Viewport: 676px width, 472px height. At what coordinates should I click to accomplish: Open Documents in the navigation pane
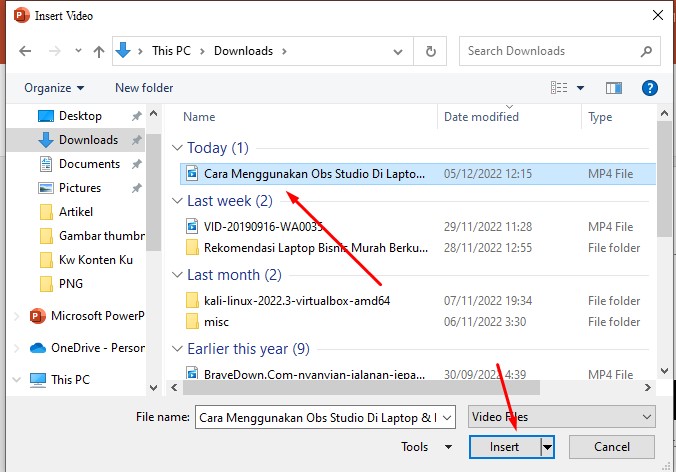89,164
